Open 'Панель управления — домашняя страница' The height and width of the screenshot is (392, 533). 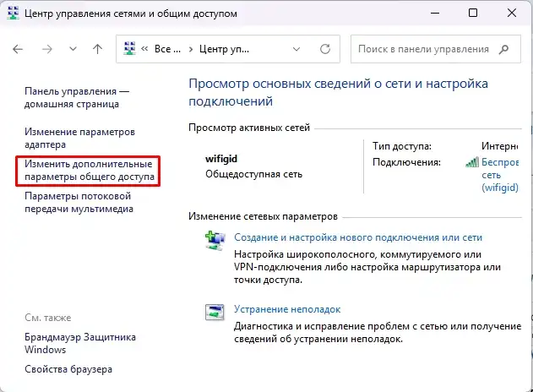77,97
